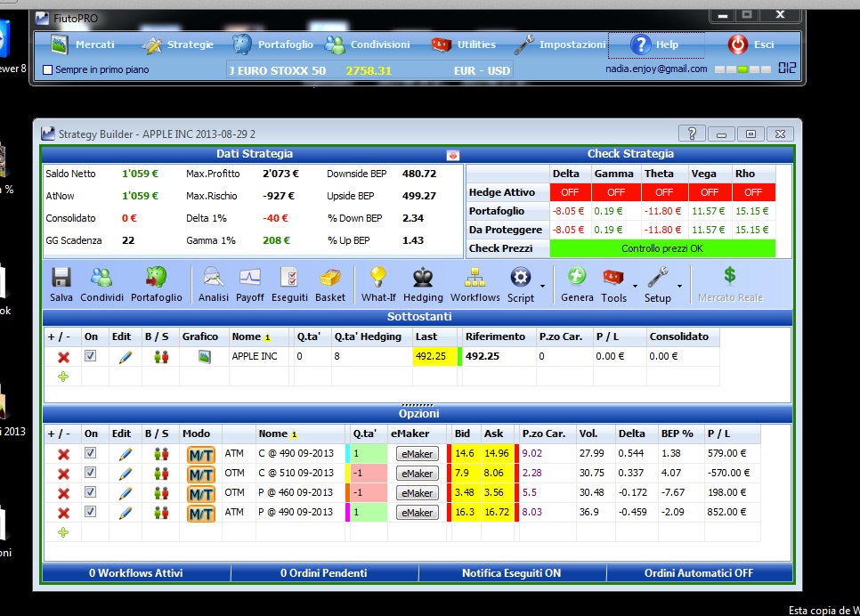The width and height of the screenshot is (860, 616).
Task: Click the Basket icon in toolbar
Action: pos(330,278)
